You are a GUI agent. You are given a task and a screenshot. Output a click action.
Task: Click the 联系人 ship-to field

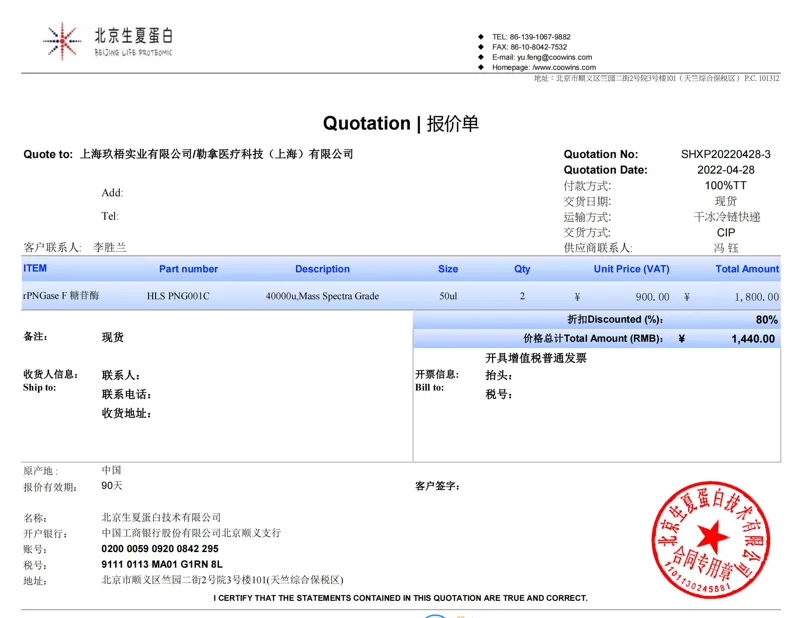[x=120, y=376]
